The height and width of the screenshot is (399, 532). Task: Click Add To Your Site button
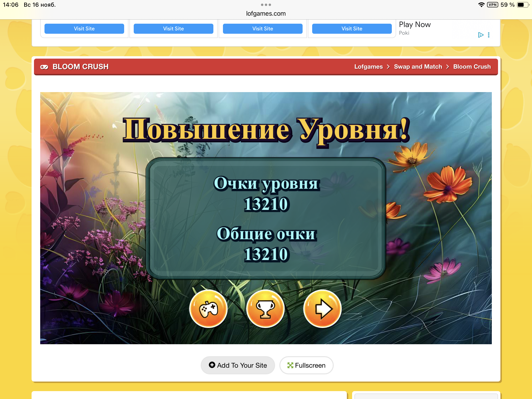pyautogui.click(x=238, y=365)
